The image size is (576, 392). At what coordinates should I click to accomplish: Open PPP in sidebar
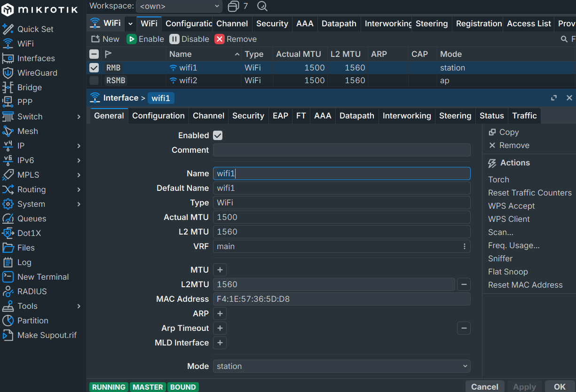click(x=18, y=102)
